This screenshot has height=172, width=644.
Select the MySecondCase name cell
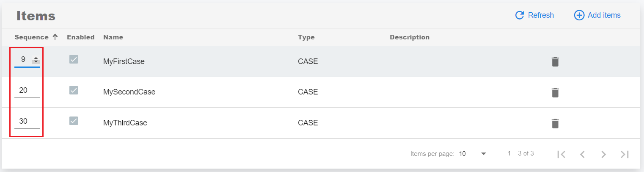coord(129,92)
